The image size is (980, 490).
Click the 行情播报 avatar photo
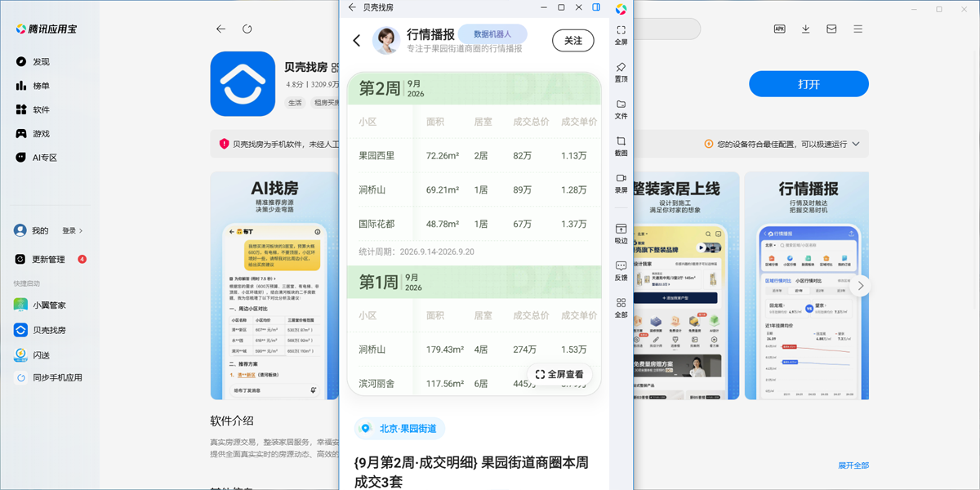[x=386, y=40]
